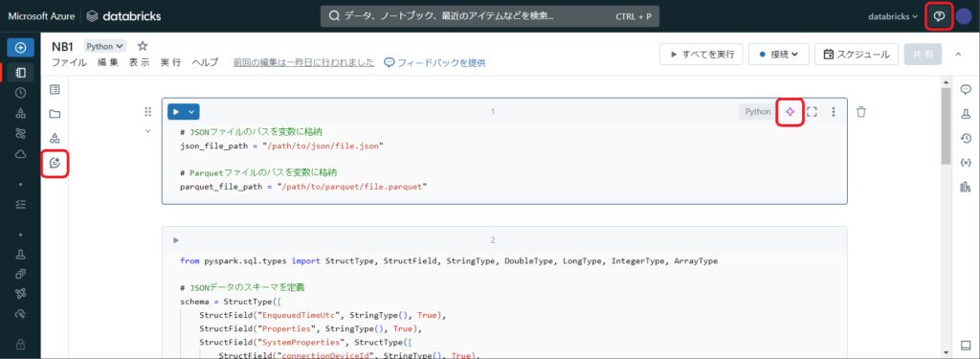Collapse cell 1 with the chevron below drag handle
Screen dimensions: 980x359
click(x=148, y=131)
